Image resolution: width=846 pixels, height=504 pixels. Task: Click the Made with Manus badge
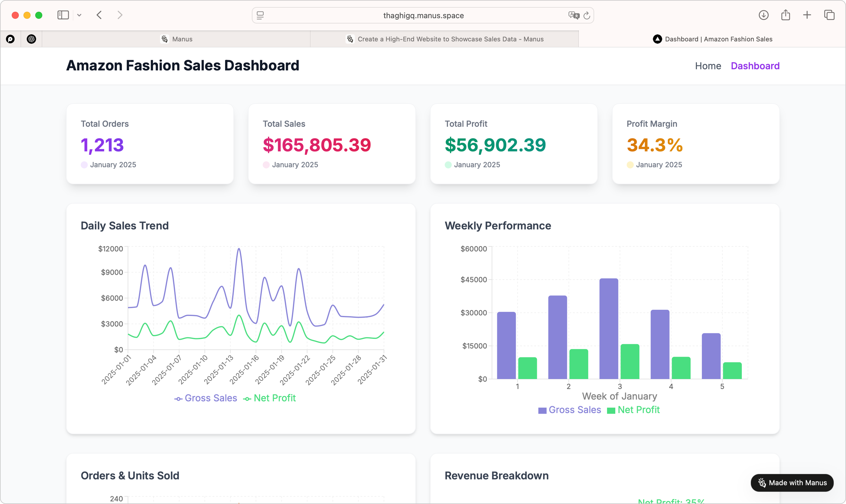(x=792, y=483)
